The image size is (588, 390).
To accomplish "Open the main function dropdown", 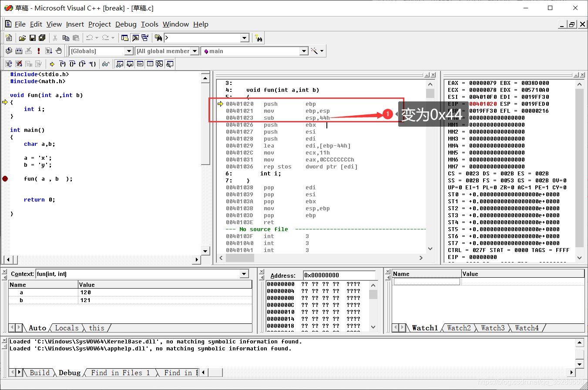I will [x=304, y=51].
